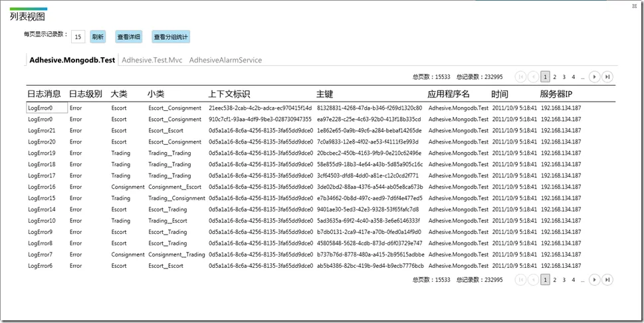The height and width of the screenshot is (323, 644).
Task: Select page 4 in top pager
Action: pyautogui.click(x=574, y=76)
